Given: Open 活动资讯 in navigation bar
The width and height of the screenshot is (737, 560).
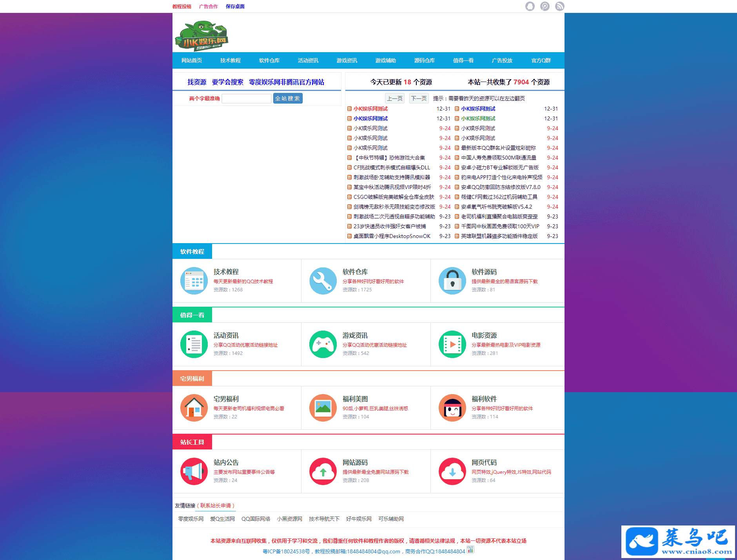Looking at the screenshot, I should 308,60.
